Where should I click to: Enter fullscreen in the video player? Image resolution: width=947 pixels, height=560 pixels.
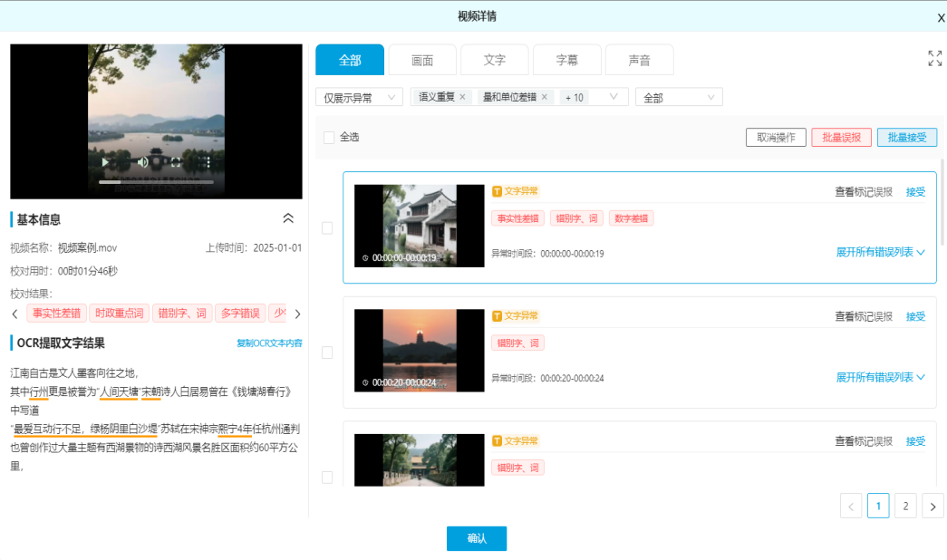[x=176, y=163]
